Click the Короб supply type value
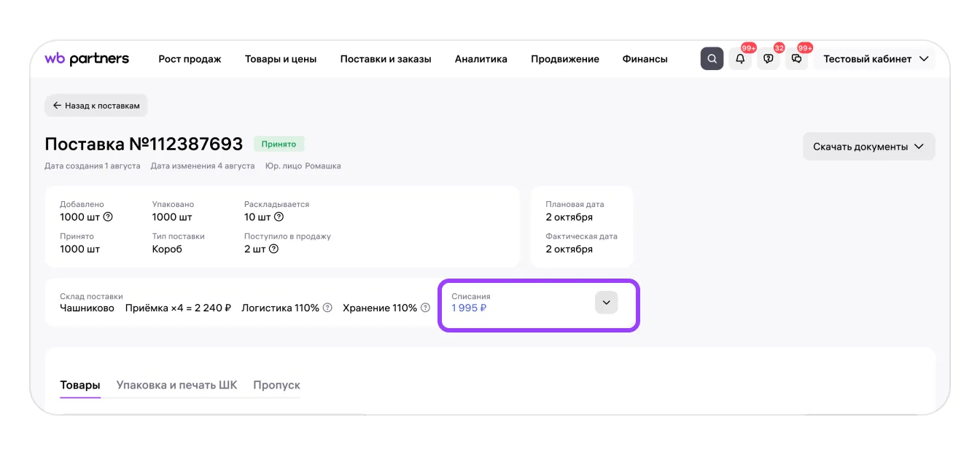Screen dimensions: 980x455 coord(167,249)
